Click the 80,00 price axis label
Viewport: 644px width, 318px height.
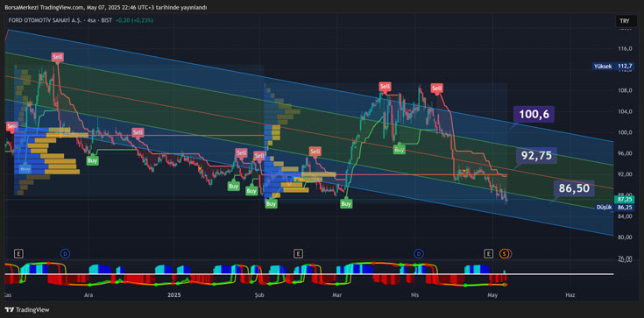point(625,237)
